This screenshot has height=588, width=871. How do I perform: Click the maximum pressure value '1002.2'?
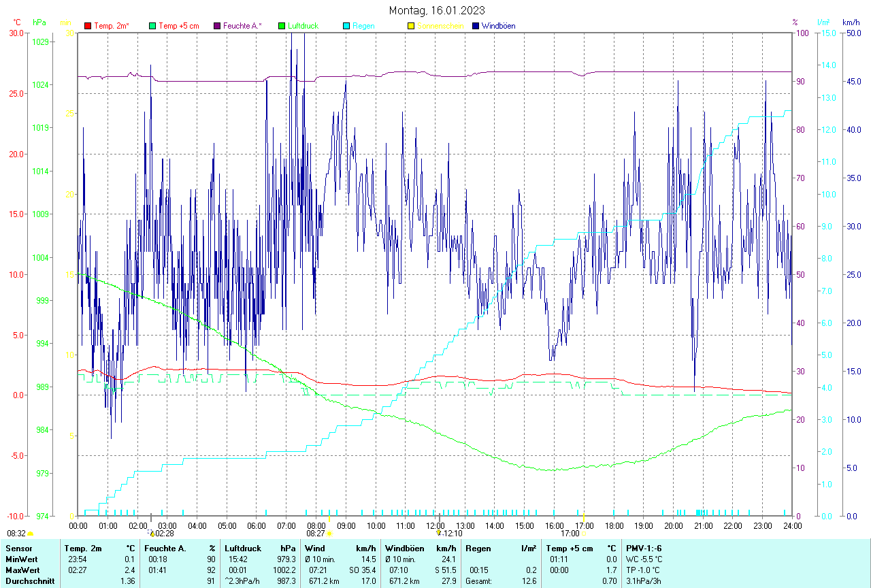coord(284,570)
